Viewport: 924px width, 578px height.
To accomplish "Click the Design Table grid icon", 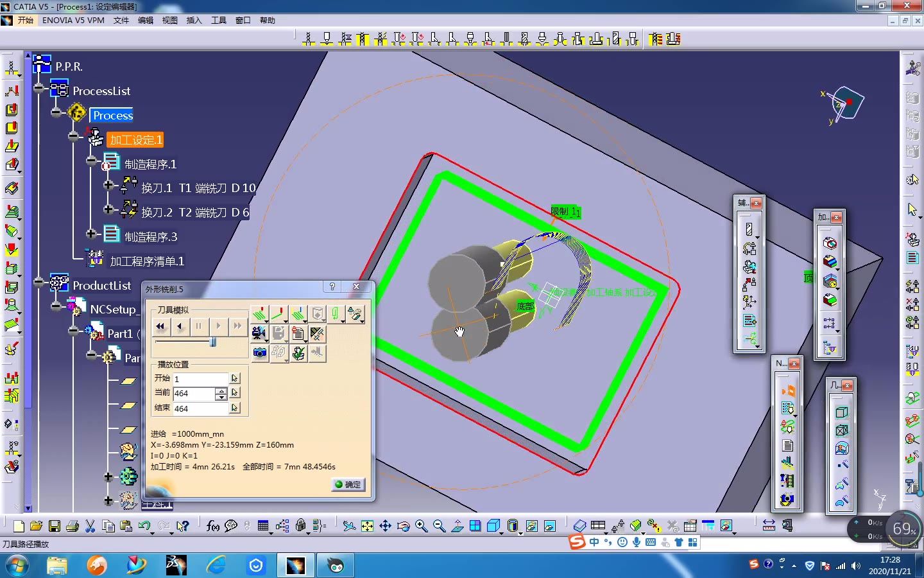I will pos(263,526).
